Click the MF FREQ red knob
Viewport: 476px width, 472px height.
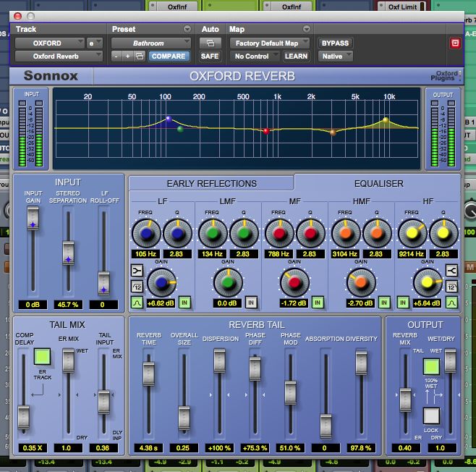pyautogui.click(x=279, y=234)
